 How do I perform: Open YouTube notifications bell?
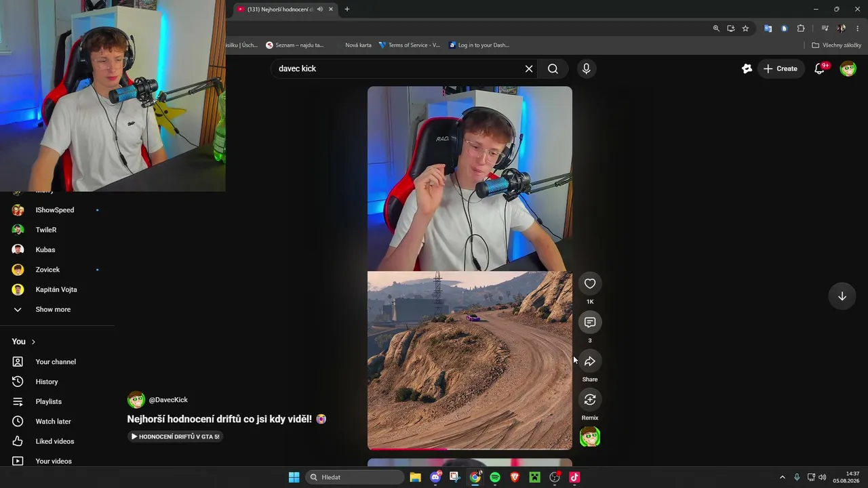tap(820, 68)
